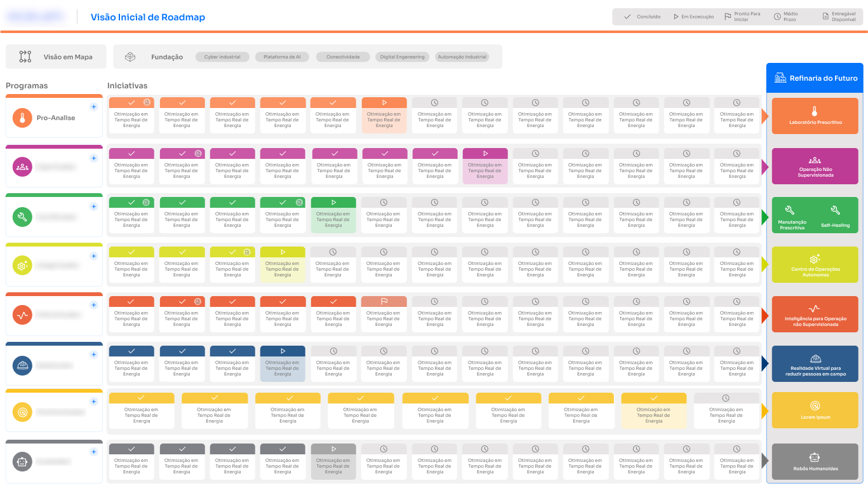
Task: Expand the gray robot program's plus button
Action: click(x=93, y=452)
